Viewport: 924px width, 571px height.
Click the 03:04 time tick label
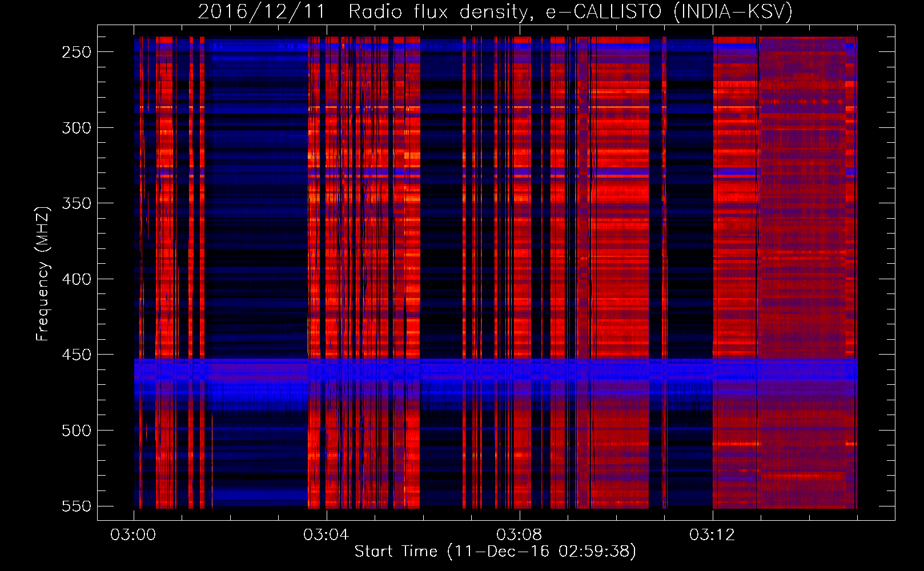click(326, 535)
